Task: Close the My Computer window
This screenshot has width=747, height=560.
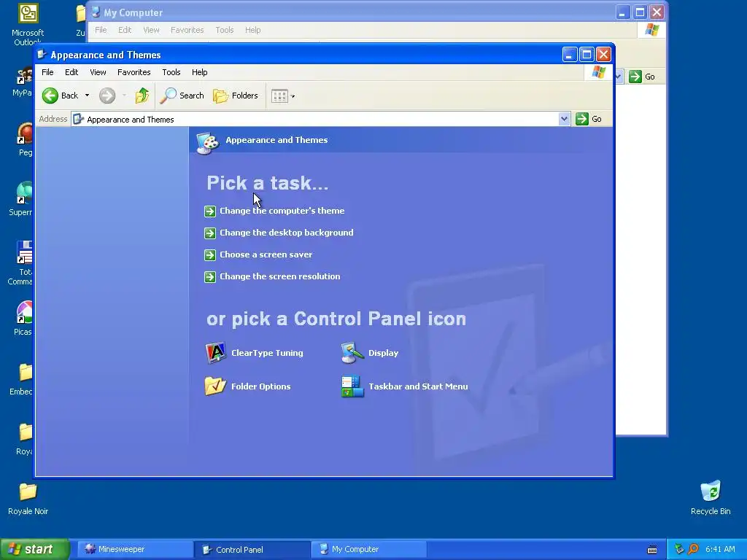Action: [657, 12]
